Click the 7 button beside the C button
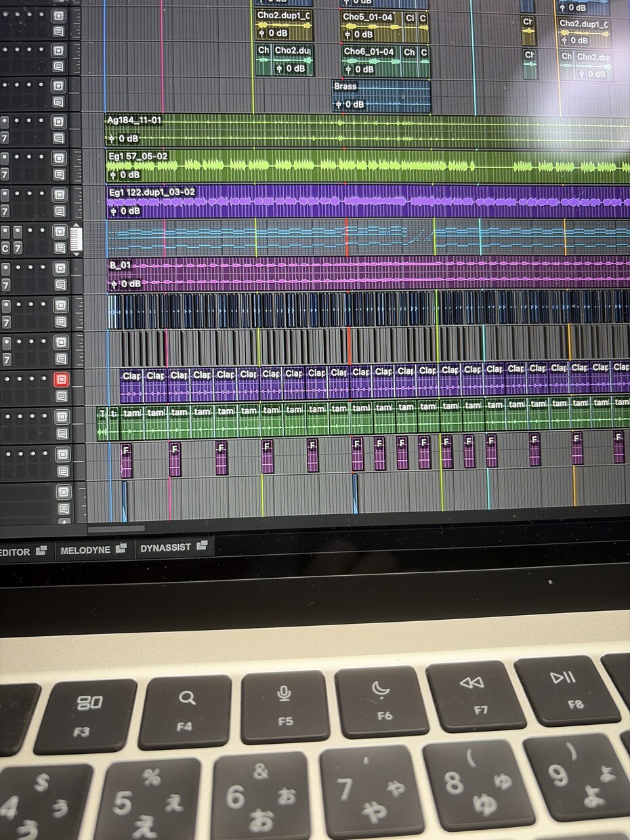The image size is (630, 840). 18,249
